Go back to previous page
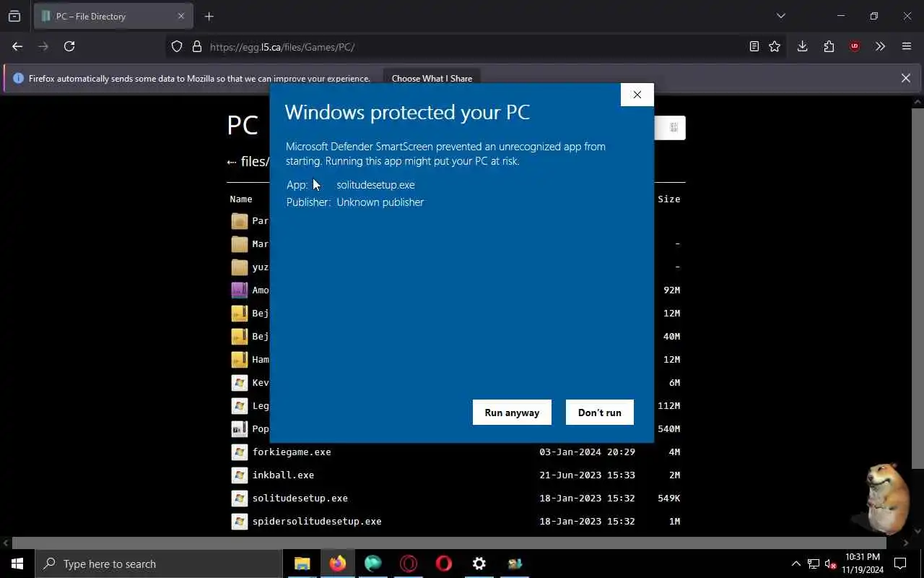Image resolution: width=924 pixels, height=578 pixels. (x=17, y=46)
